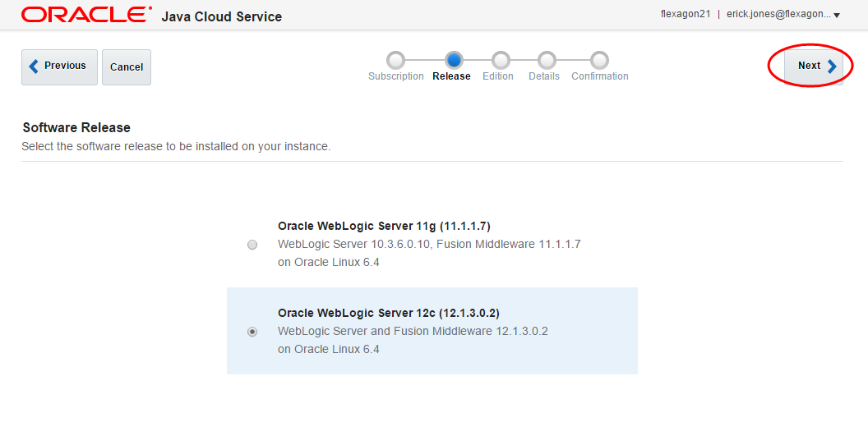
Task: Click the Software Release heading
Action: (x=76, y=128)
